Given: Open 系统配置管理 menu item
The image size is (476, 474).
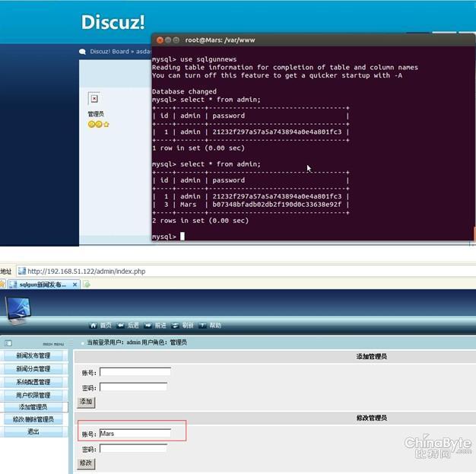Looking at the screenshot, I should coord(33,382).
